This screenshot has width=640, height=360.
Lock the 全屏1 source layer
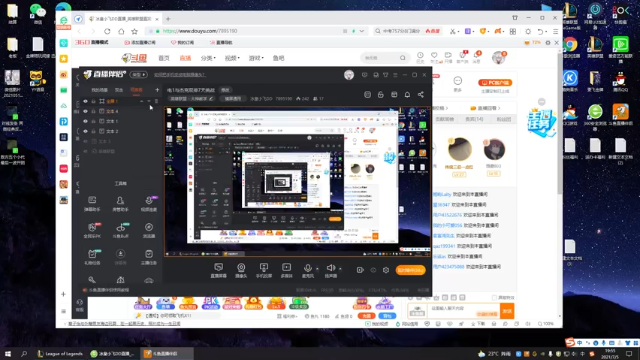[x=93, y=101]
